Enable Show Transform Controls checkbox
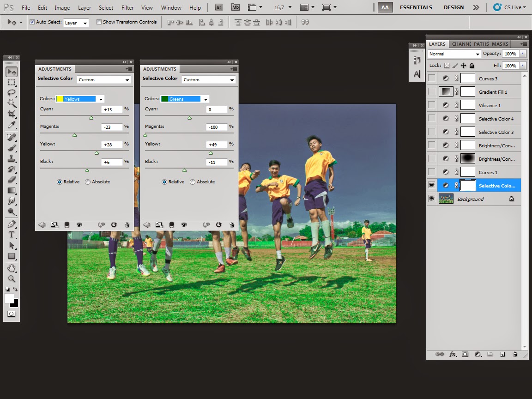The width and height of the screenshot is (532, 399). click(x=99, y=22)
